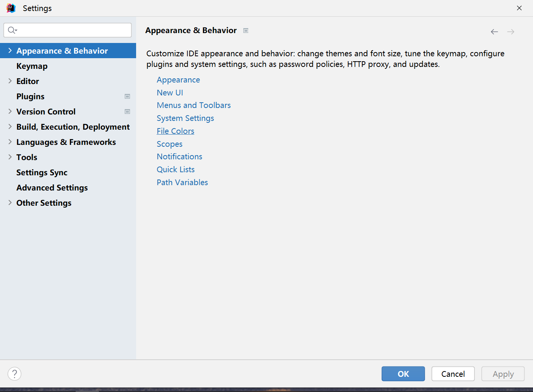Focus the settings search field
Image resolution: width=533 pixels, height=392 pixels.
click(x=72, y=30)
